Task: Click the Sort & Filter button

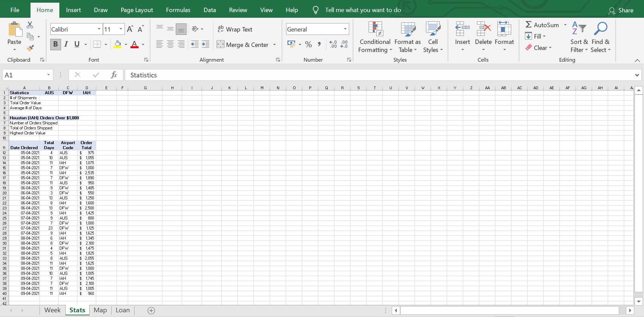Action: click(579, 37)
